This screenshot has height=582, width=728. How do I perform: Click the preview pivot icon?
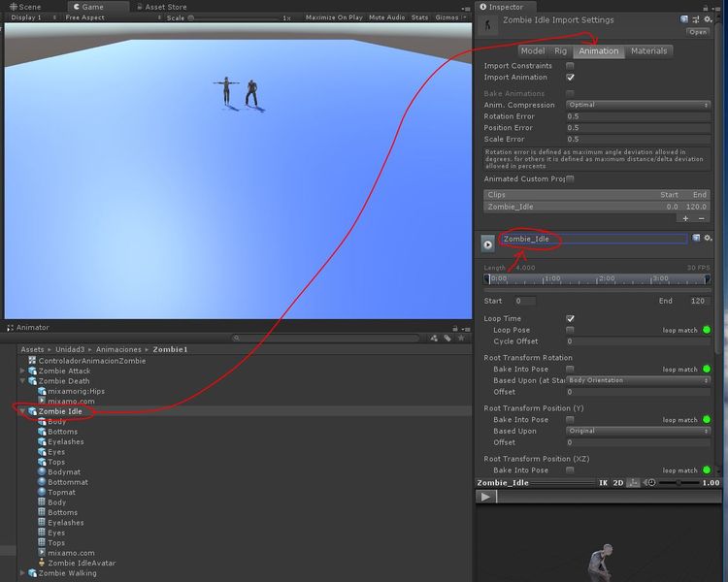tap(633, 483)
